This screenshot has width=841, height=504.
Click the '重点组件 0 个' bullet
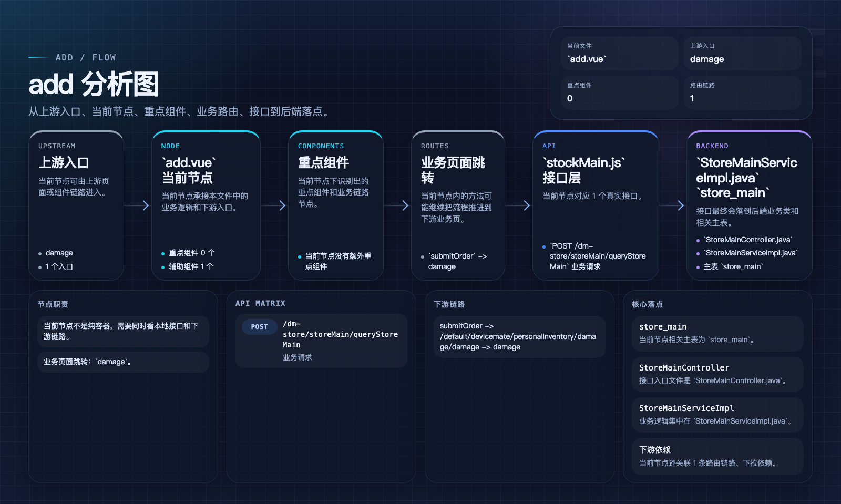[191, 253]
